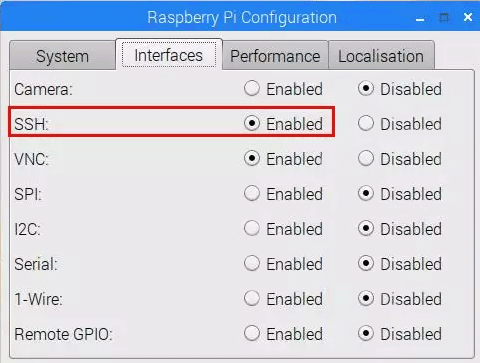The width and height of the screenshot is (480, 363).
Task: Enable the I2C interface
Action: 252,229
